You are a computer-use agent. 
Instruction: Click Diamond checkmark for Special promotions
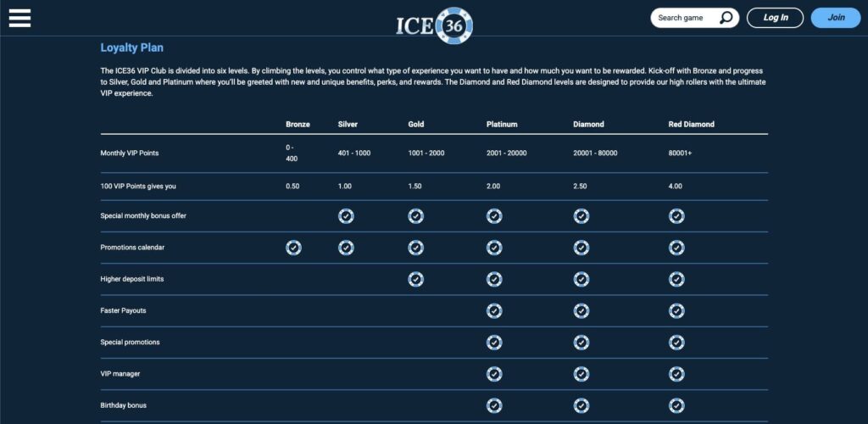(x=581, y=343)
